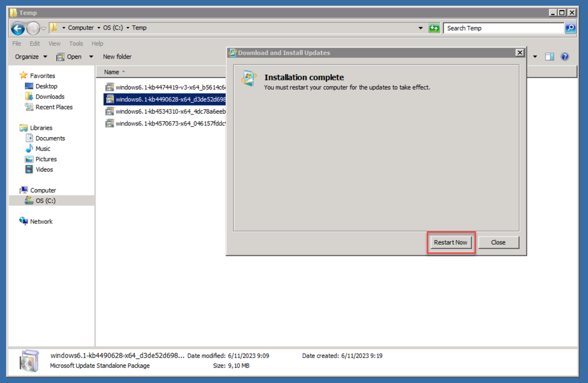Expand the Open button dropdown
The image size is (588, 383).
(x=91, y=57)
